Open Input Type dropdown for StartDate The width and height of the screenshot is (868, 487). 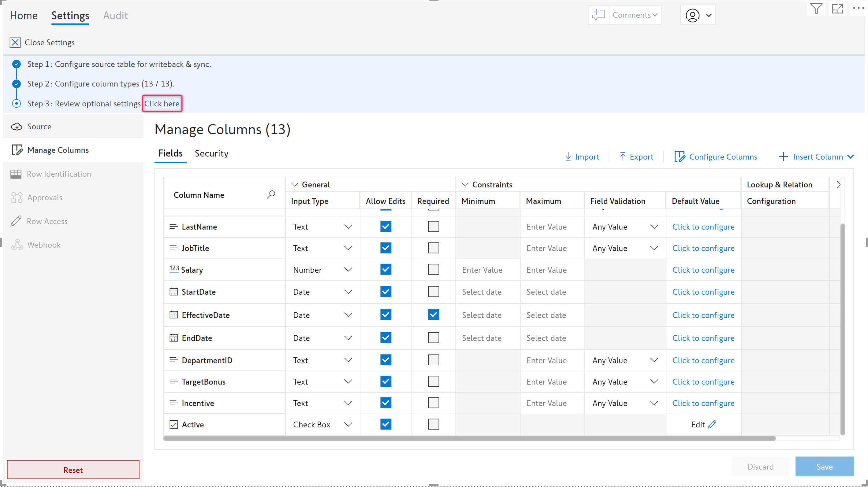(348, 292)
